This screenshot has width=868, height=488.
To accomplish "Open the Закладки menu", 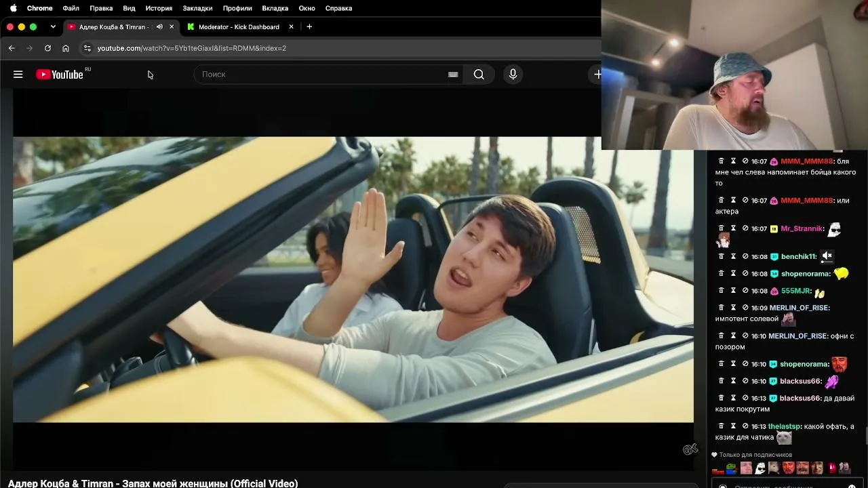I will pos(197,8).
